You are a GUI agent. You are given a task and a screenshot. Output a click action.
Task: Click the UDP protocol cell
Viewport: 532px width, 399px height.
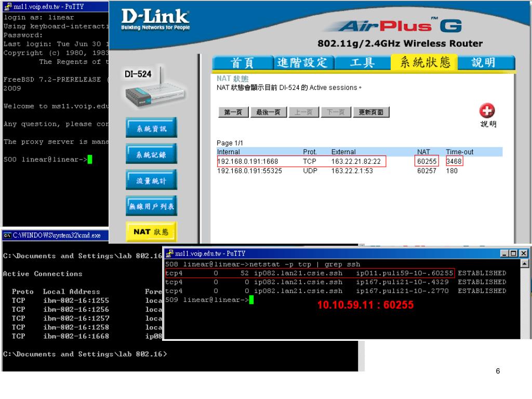(310, 171)
